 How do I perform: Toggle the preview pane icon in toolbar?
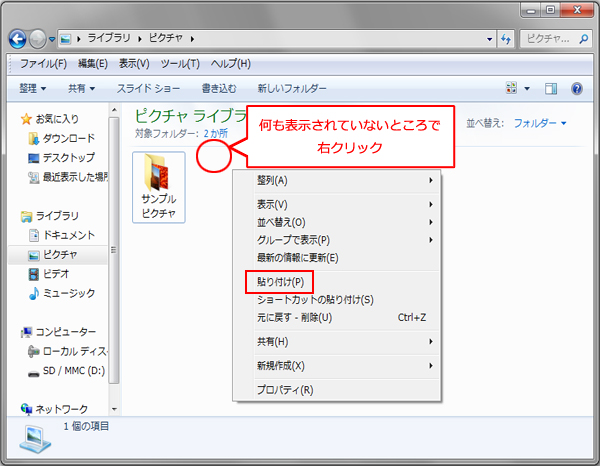click(550, 89)
